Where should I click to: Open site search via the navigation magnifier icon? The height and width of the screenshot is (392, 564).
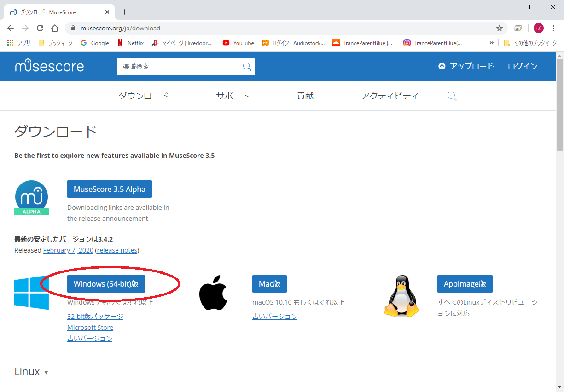coord(452,96)
